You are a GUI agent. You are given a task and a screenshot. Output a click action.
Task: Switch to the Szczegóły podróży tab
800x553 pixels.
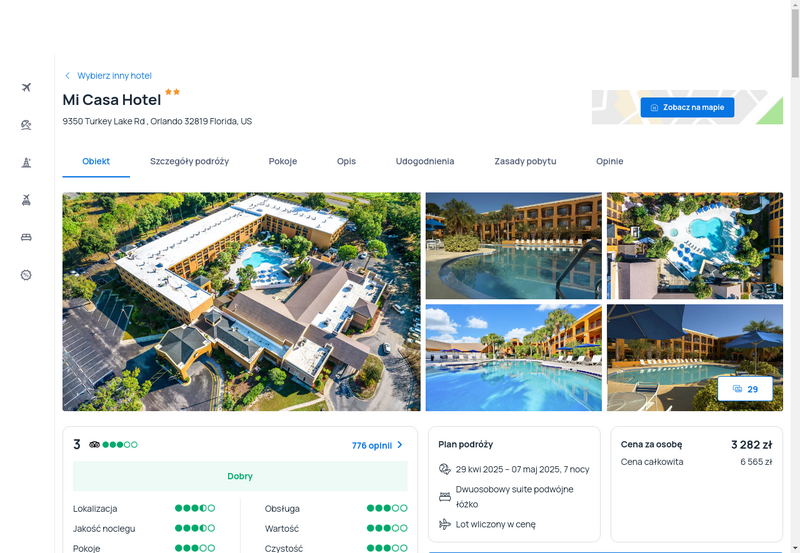189,161
